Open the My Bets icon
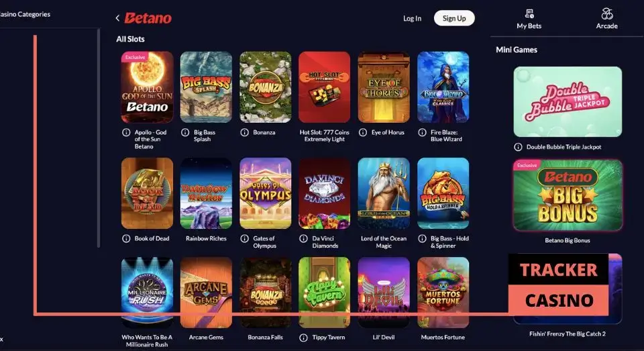 [x=529, y=14]
